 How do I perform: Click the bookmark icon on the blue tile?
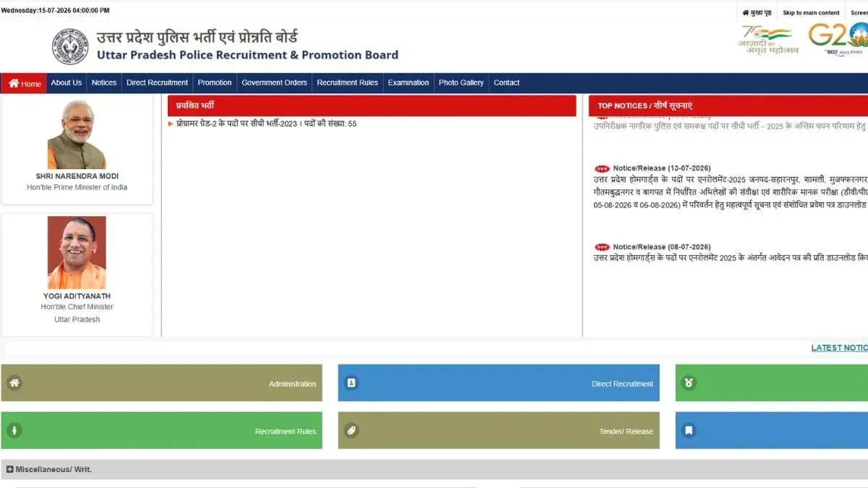pos(689,430)
